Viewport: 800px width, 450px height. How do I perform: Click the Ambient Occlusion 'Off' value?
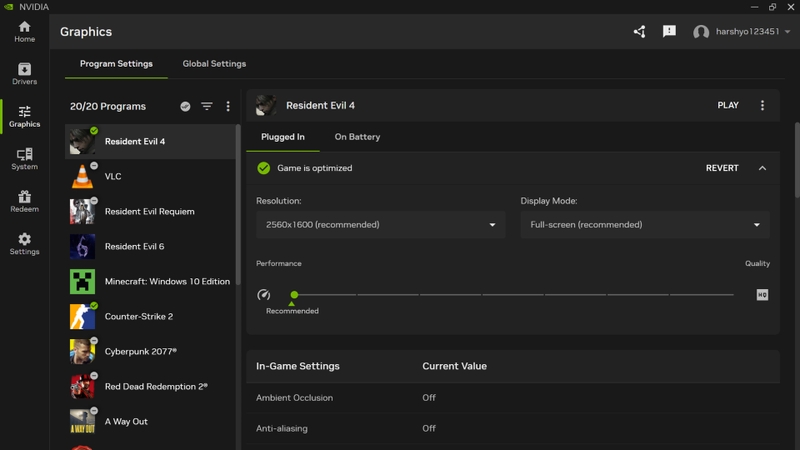point(429,397)
